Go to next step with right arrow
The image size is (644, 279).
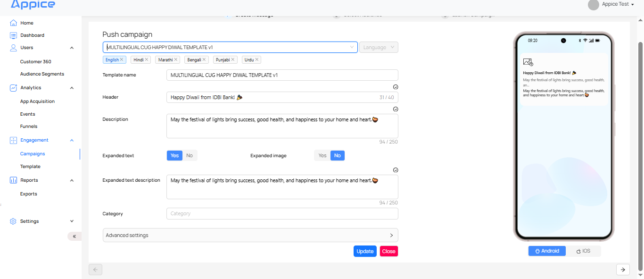point(623,270)
